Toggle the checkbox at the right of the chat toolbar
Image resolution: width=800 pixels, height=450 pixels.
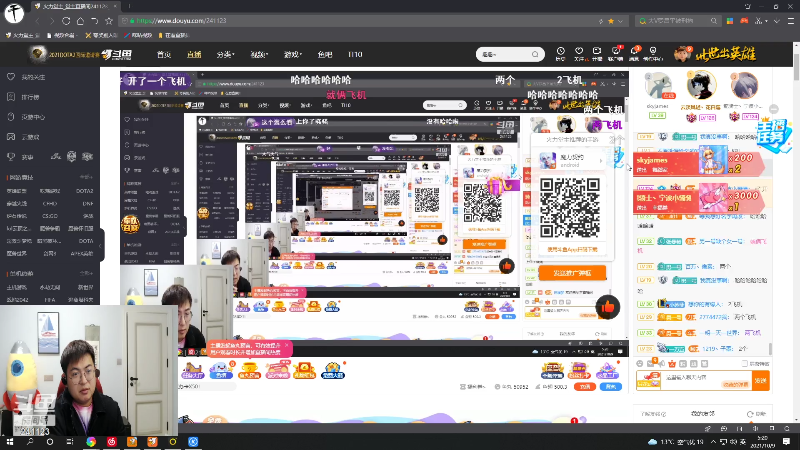pos(744,364)
